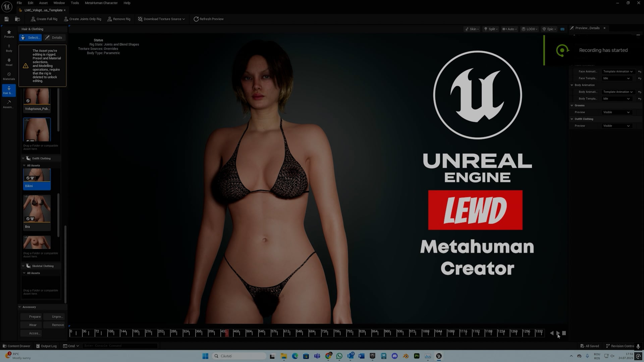Open the Epic quality dropdown
Viewport: 644px width, 362px height.
tap(549, 29)
